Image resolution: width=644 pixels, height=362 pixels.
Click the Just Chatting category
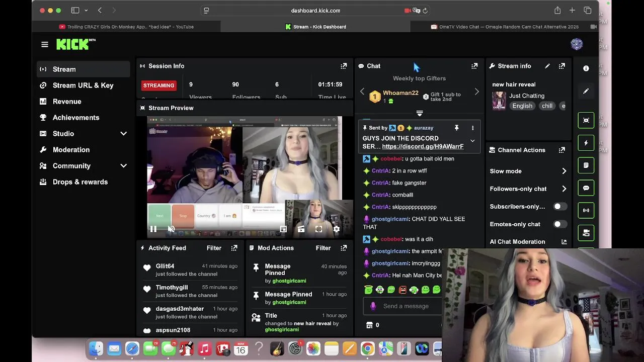(527, 96)
